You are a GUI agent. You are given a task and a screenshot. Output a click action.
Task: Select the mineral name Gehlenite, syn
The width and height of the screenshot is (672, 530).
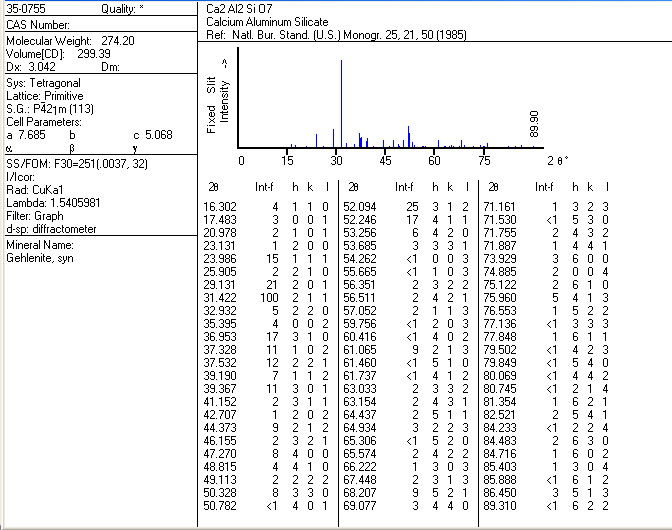coord(40,258)
